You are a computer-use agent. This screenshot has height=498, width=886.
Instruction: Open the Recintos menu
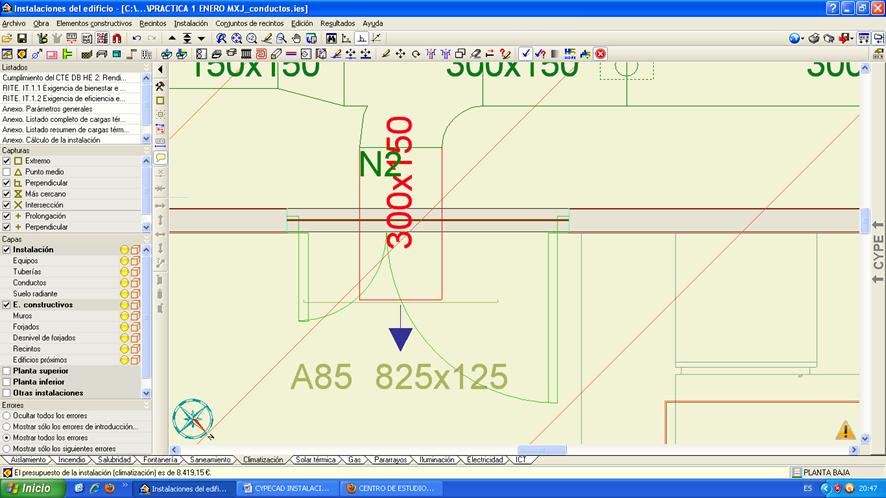pos(152,22)
